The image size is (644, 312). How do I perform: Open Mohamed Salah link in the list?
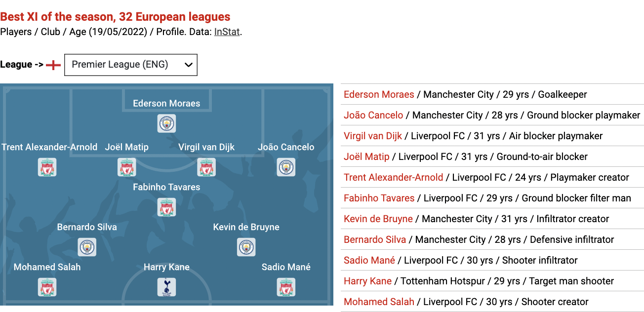[379, 302]
